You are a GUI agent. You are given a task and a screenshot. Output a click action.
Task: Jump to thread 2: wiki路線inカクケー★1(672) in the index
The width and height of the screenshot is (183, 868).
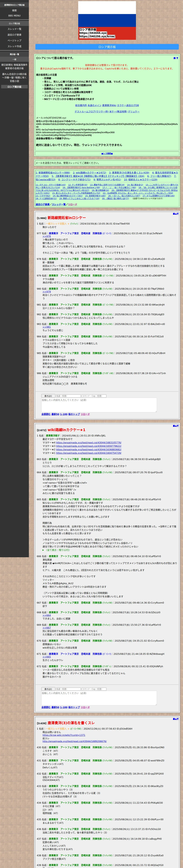89,173
